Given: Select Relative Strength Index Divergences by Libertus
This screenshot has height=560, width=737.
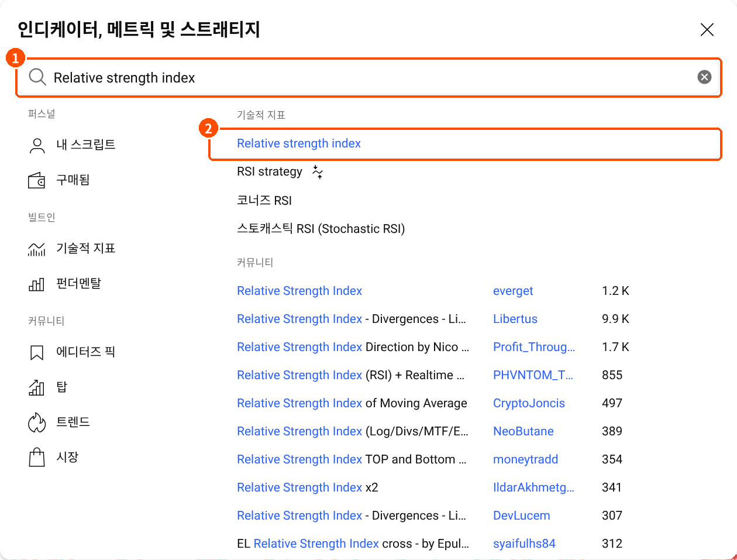Looking at the screenshot, I should [x=352, y=319].
